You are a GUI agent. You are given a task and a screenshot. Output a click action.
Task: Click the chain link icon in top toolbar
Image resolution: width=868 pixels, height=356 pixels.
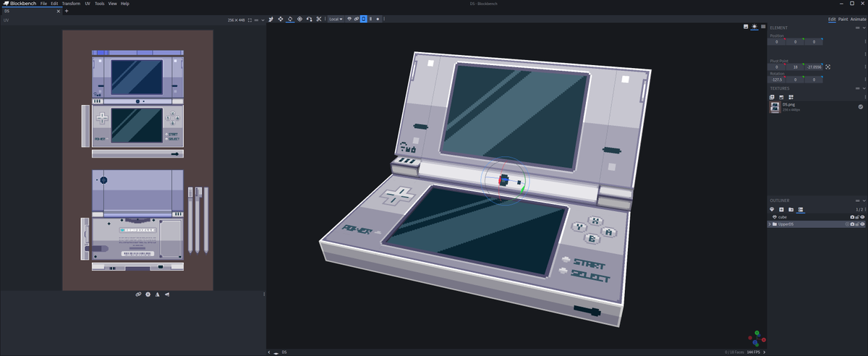point(356,19)
